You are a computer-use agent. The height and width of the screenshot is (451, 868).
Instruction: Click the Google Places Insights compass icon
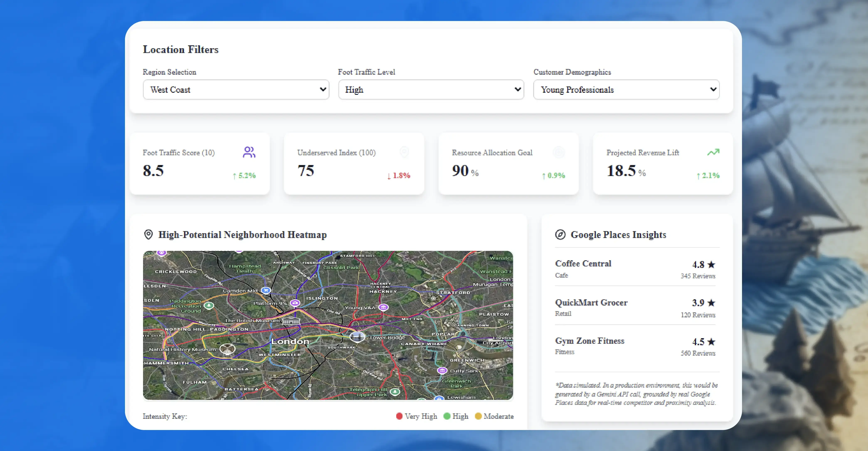coord(560,234)
